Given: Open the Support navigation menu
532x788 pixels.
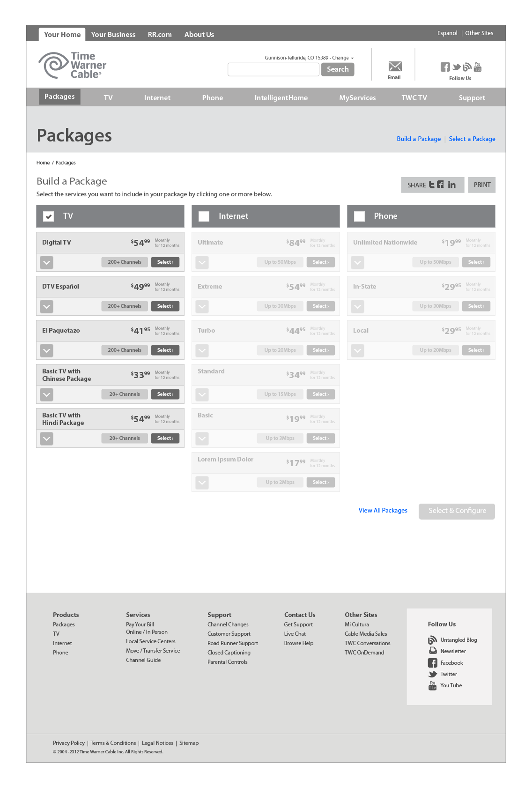Looking at the screenshot, I should click(x=472, y=97).
